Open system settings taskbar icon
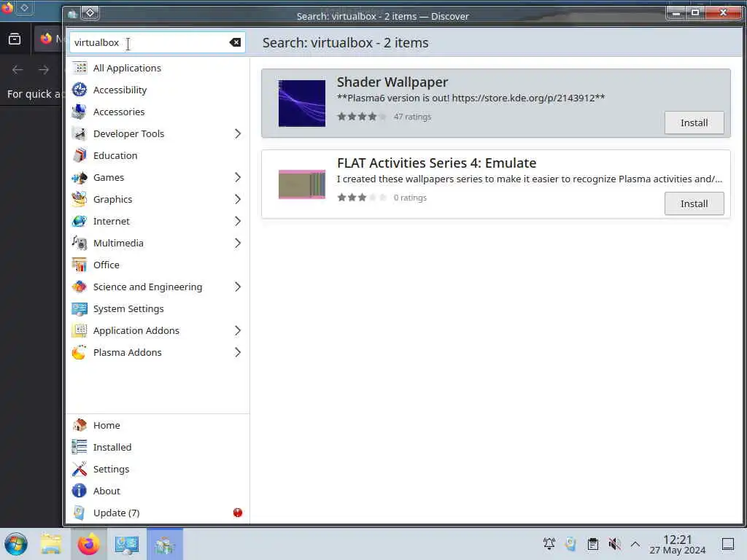747x560 pixels. pyautogui.click(x=126, y=544)
